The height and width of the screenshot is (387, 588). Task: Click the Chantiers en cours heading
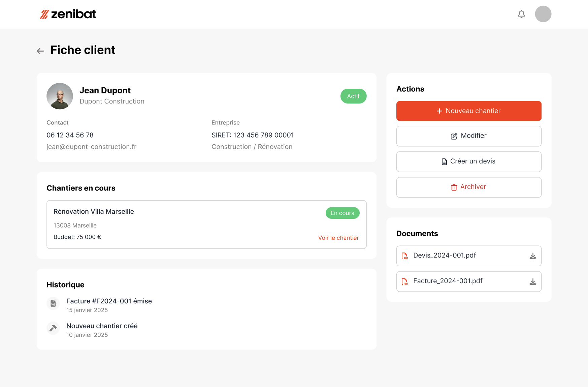[x=81, y=188]
